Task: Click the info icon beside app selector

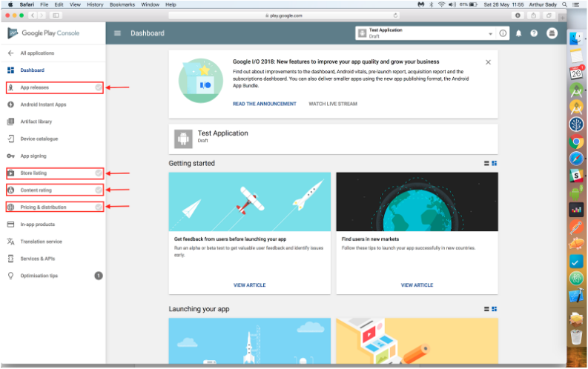Action: (x=503, y=33)
